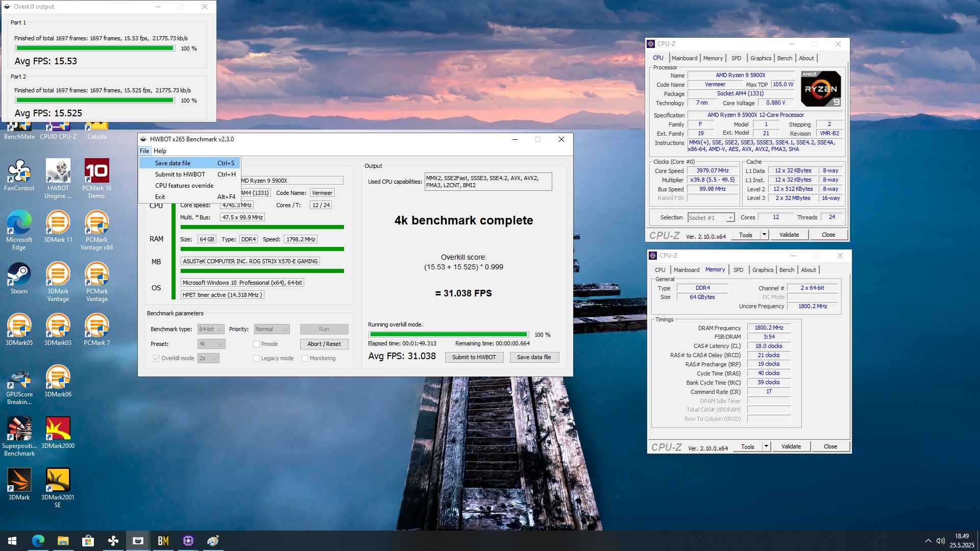Show hidden system tray icons
980x551 pixels.
pyautogui.click(x=927, y=541)
